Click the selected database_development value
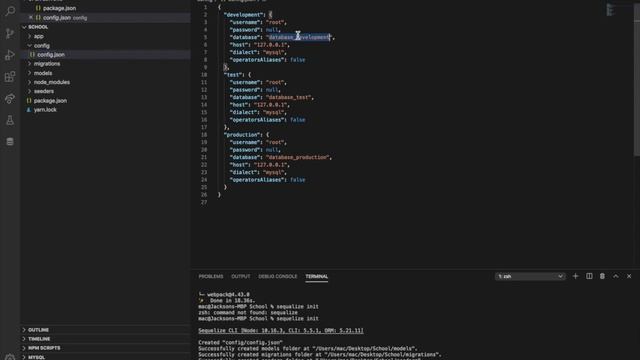 pyautogui.click(x=299, y=37)
